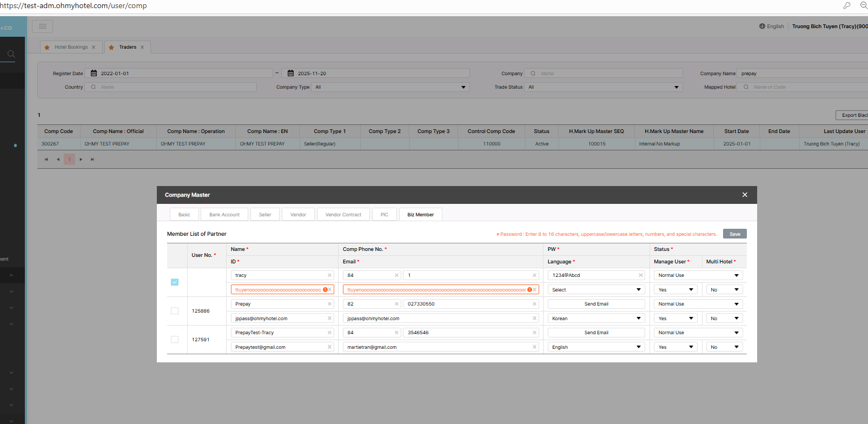This screenshot has width=868, height=424.
Task: Click the hamburger menu icon in header
Action: [42, 26]
